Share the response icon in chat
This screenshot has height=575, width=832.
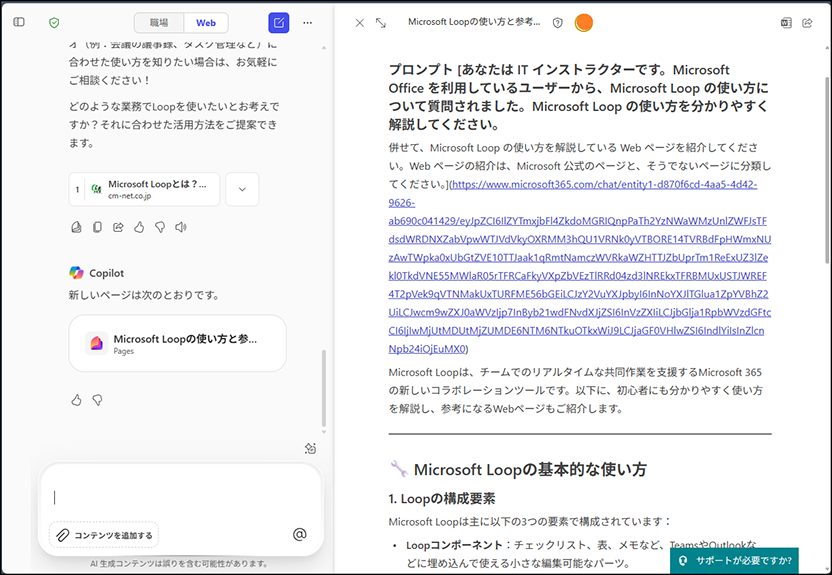(118, 227)
